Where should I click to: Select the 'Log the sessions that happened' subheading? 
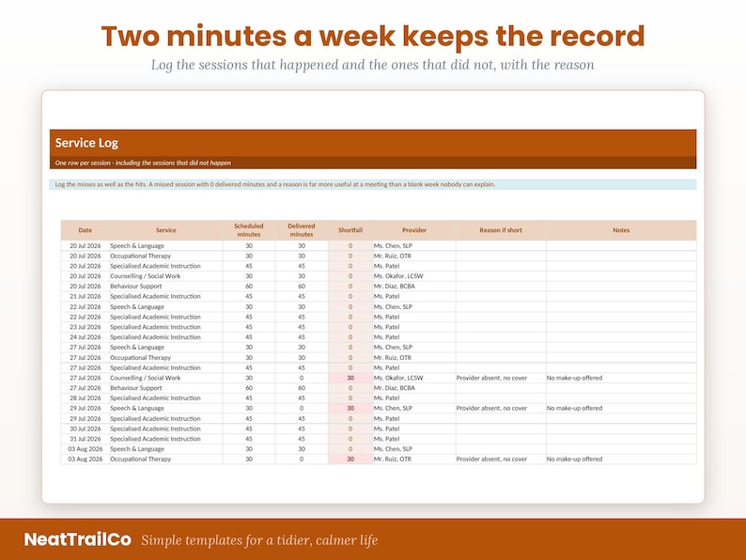[373, 65]
